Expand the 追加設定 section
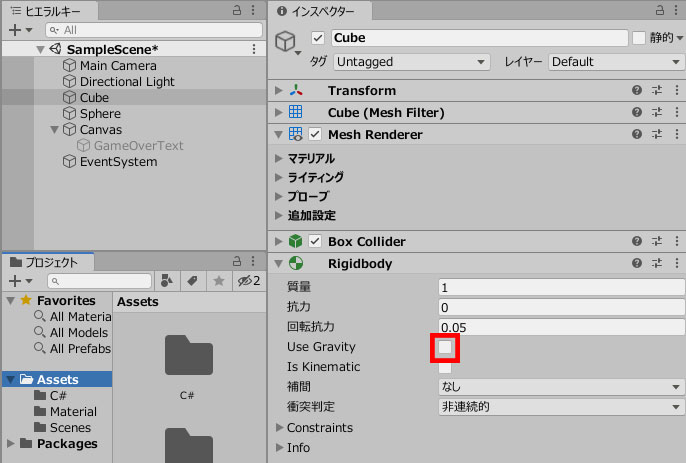Screen dimensions: 686x463 click(x=279, y=215)
